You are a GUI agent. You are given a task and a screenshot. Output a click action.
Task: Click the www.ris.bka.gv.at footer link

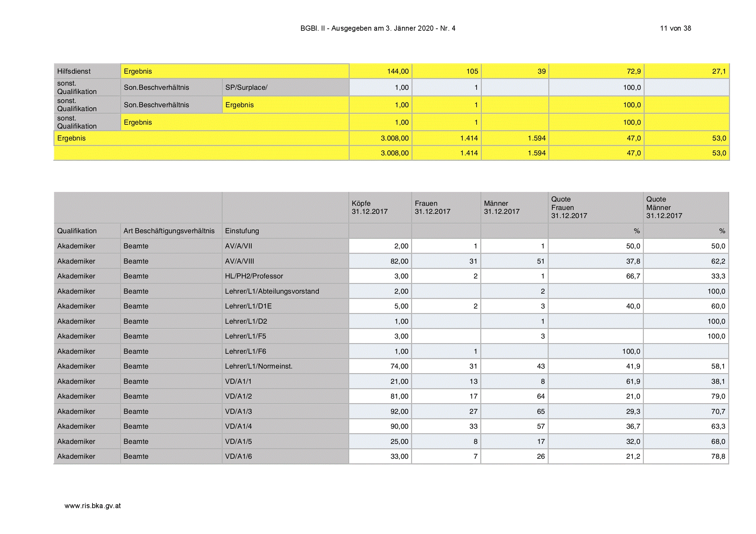[x=92, y=506]
